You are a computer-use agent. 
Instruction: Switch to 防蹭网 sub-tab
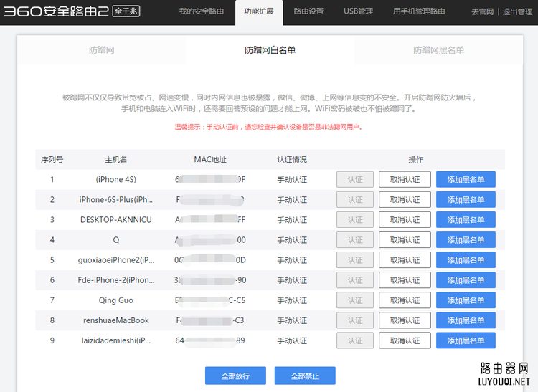(x=101, y=50)
